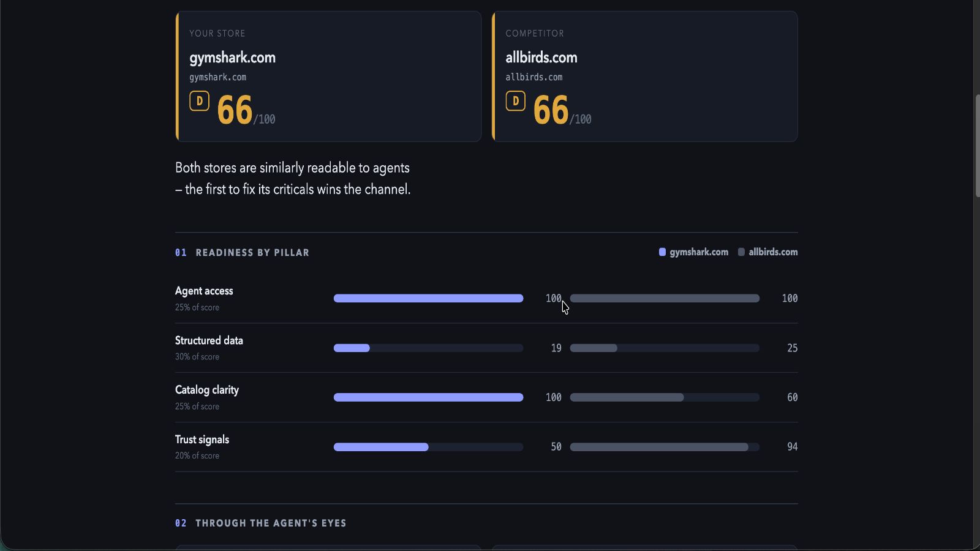Viewport: 980px width, 551px height.
Task: Click the Structured data pillar label
Action: (209, 340)
